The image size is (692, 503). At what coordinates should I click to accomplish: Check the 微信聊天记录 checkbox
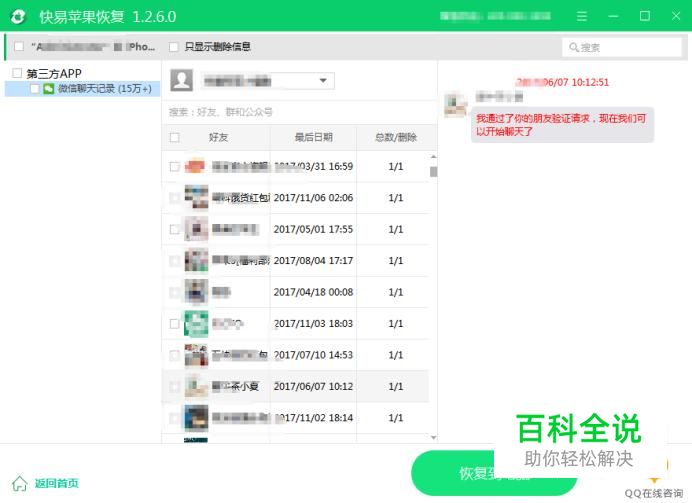tap(35, 89)
